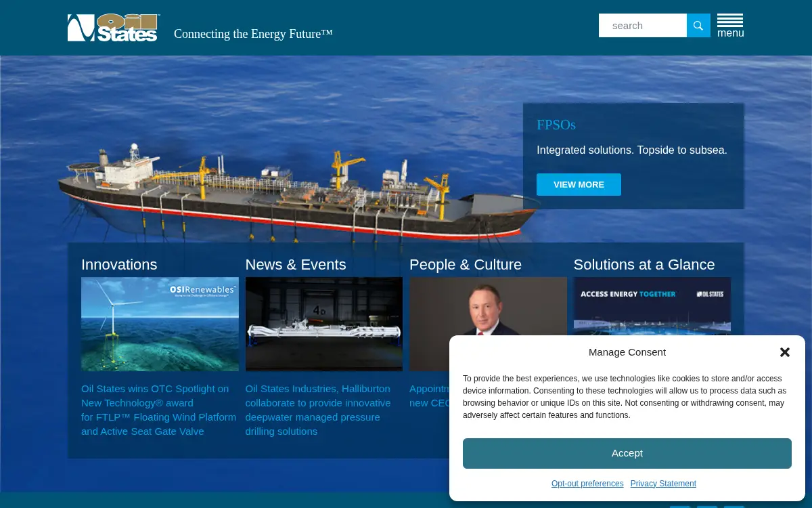Click the tagline Connecting the Energy Future
This screenshot has width=812, height=508.
pyautogui.click(x=253, y=34)
